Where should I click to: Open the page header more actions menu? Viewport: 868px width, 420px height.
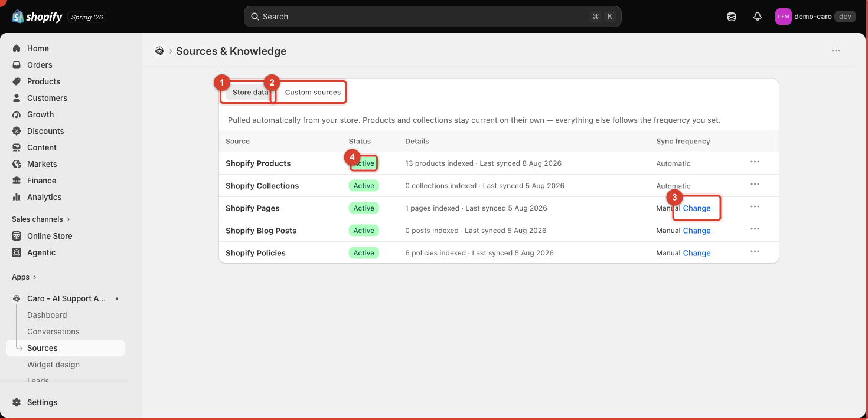(836, 51)
